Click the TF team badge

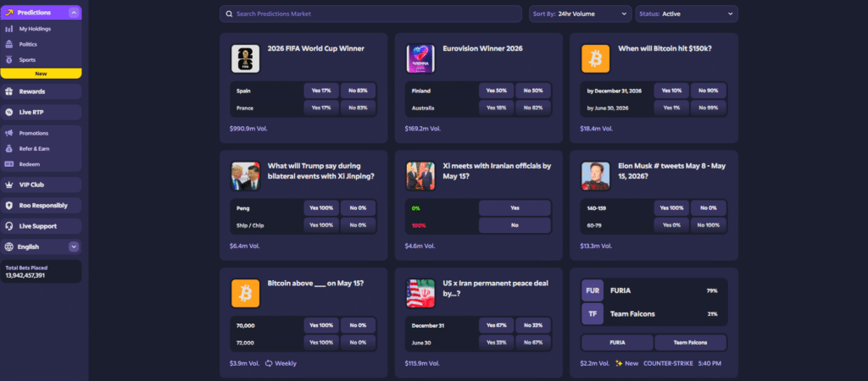[593, 313]
